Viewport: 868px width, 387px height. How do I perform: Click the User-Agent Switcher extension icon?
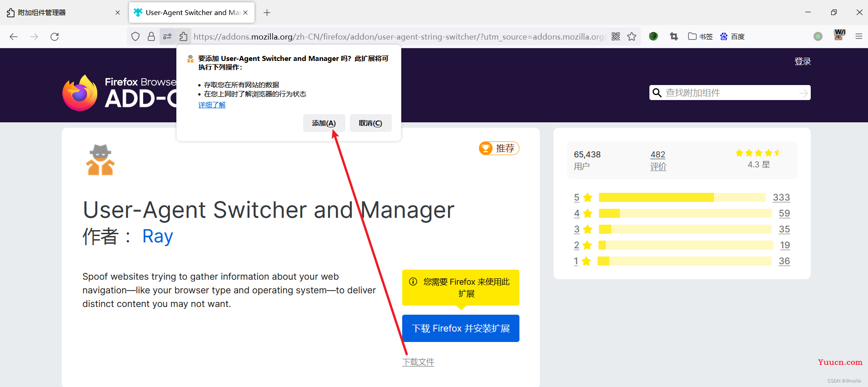pyautogui.click(x=100, y=160)
